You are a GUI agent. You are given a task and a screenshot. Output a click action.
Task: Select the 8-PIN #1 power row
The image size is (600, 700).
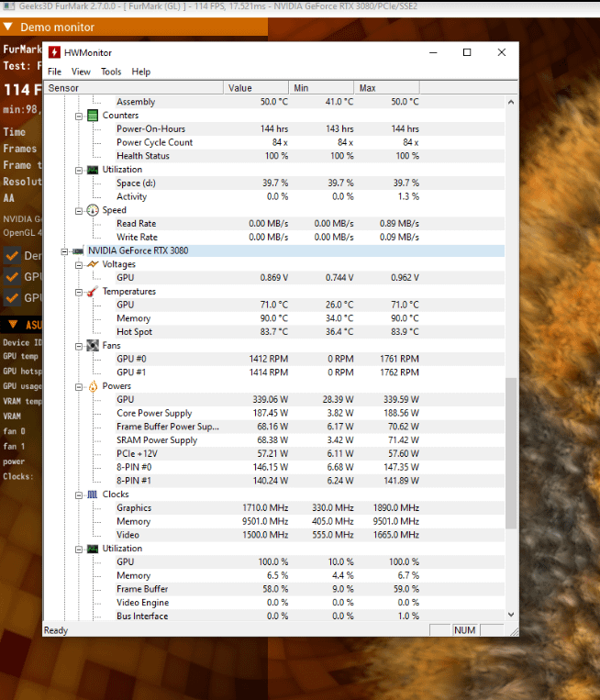pyautogui.click(x=309, y=481)
